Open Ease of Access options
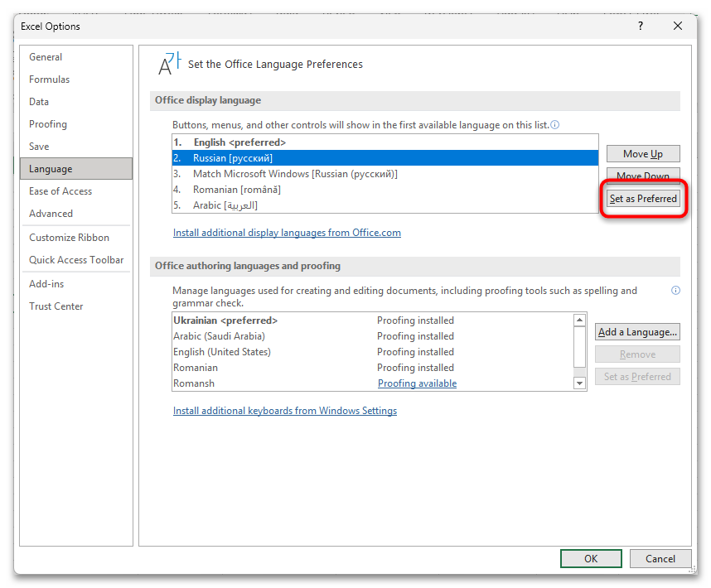711x588 pixels. click(x=76, y=191)
